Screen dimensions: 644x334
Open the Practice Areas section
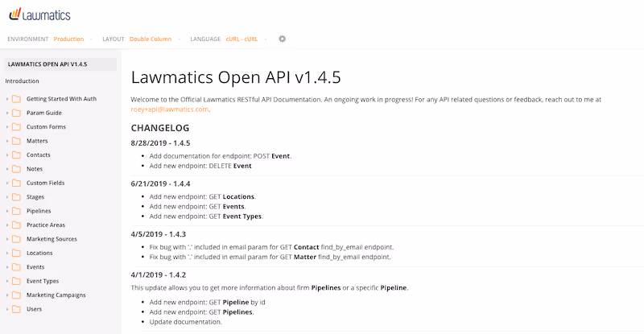[x=46, y=225]
